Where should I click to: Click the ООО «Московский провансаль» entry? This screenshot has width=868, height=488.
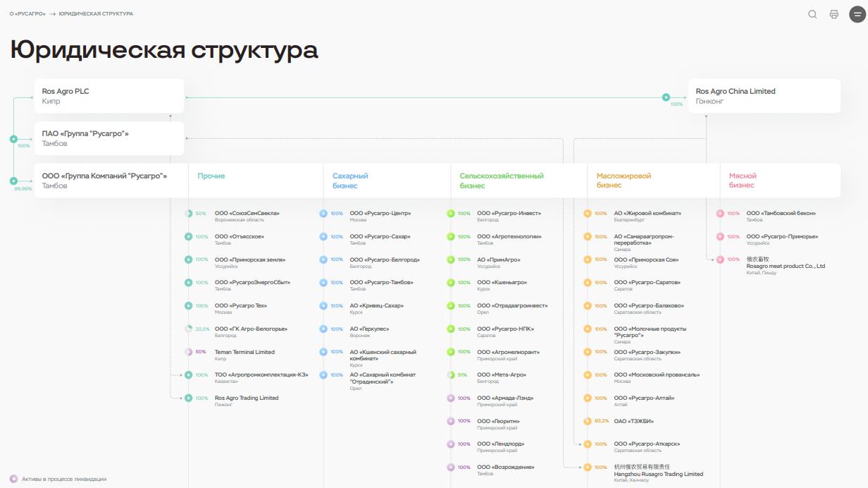[657, 378]
